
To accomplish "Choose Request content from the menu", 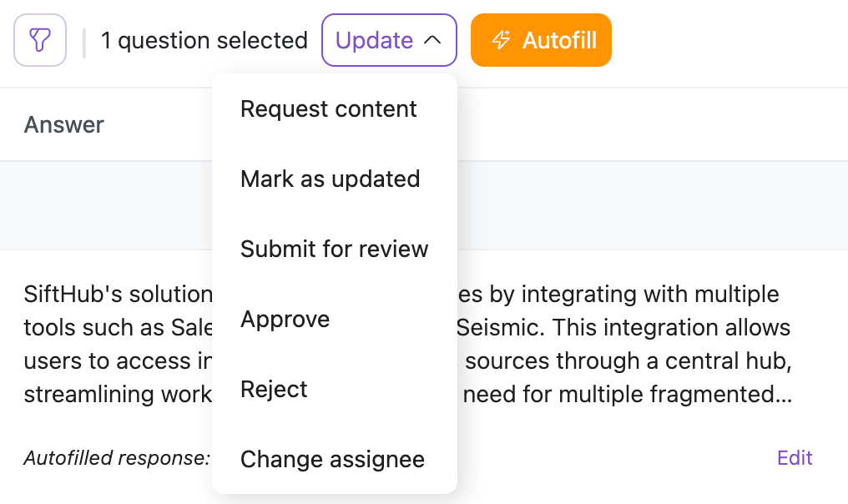I will (x=328, y=109).
